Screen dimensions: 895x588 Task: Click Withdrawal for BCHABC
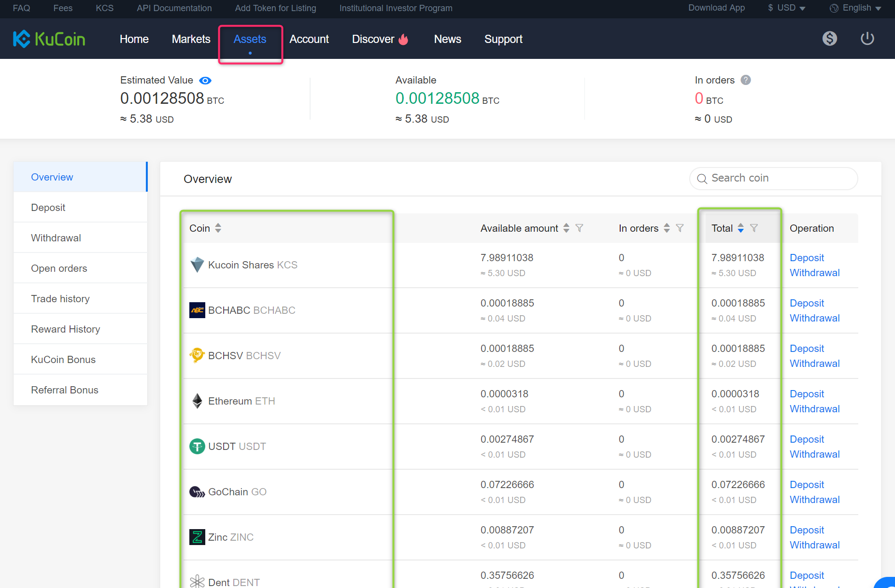pos(815,318)
